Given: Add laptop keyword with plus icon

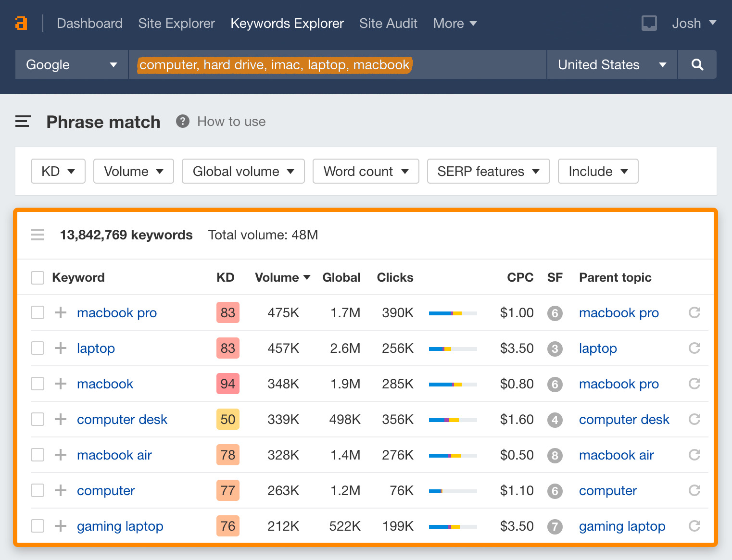Looking at the screenshot, I should pos(61,348).
